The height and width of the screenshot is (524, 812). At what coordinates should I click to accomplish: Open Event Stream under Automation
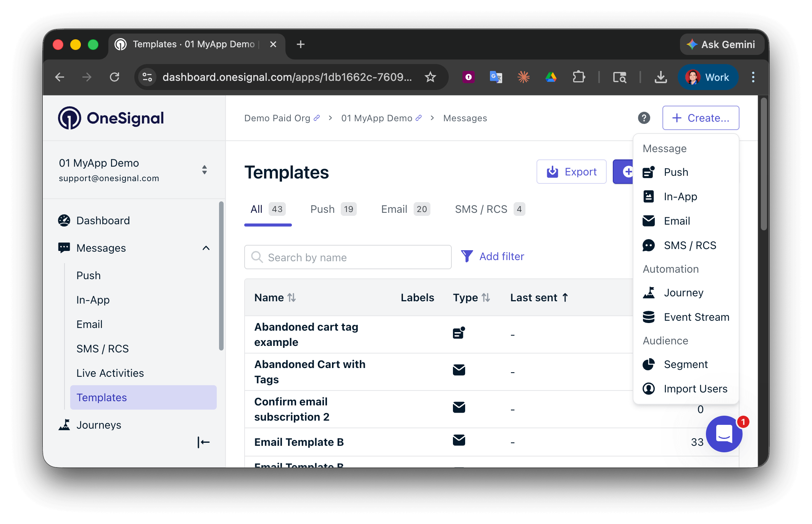pos(696,317)
